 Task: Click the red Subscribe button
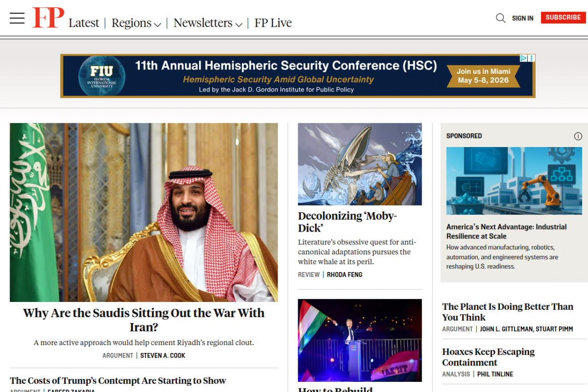(x=563, y=17)
